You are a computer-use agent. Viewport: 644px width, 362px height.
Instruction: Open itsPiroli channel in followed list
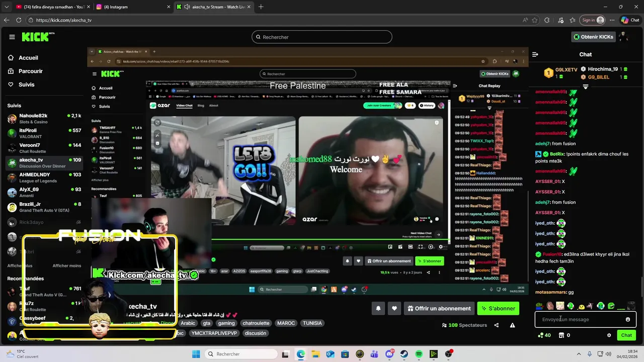[x=44, y=133]
